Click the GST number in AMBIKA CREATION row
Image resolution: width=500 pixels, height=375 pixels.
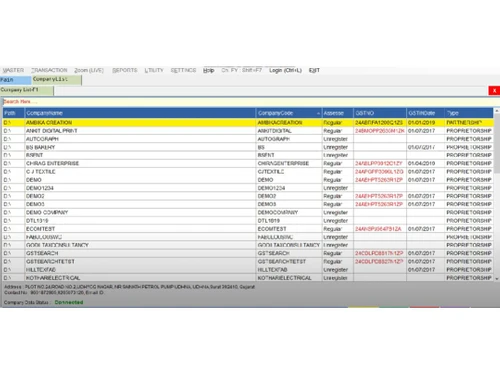point(379,123)
